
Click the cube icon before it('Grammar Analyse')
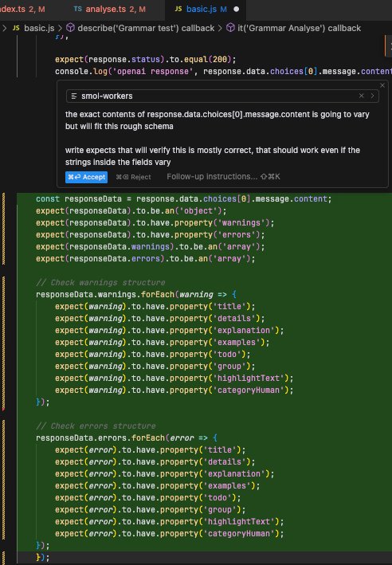click(x=230, y=28)
